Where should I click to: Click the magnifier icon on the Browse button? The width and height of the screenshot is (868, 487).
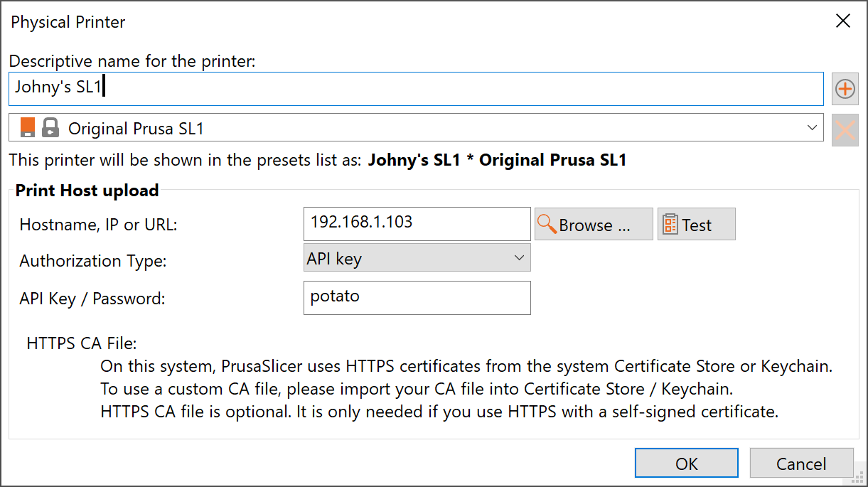coord(547,224)
